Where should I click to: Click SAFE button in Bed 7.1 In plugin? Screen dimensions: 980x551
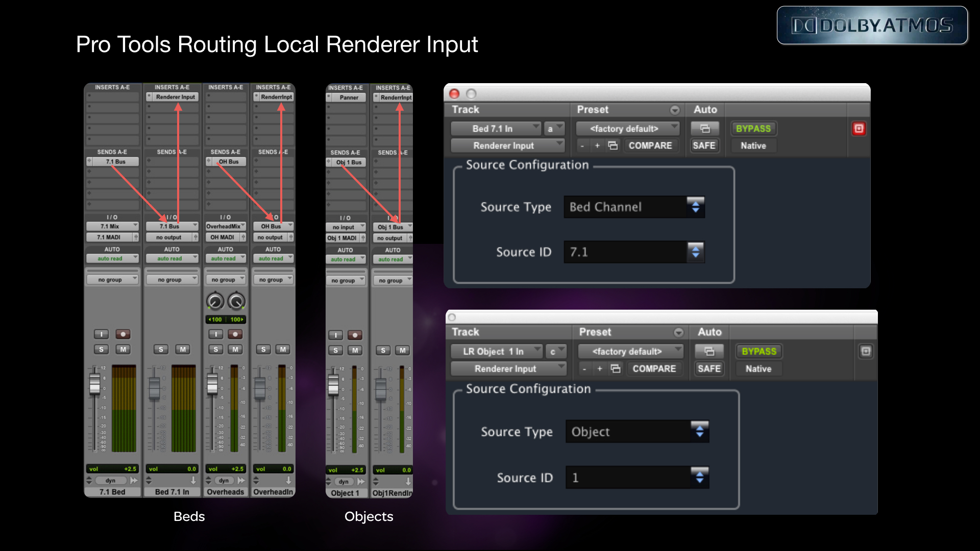tap(703, 146)
